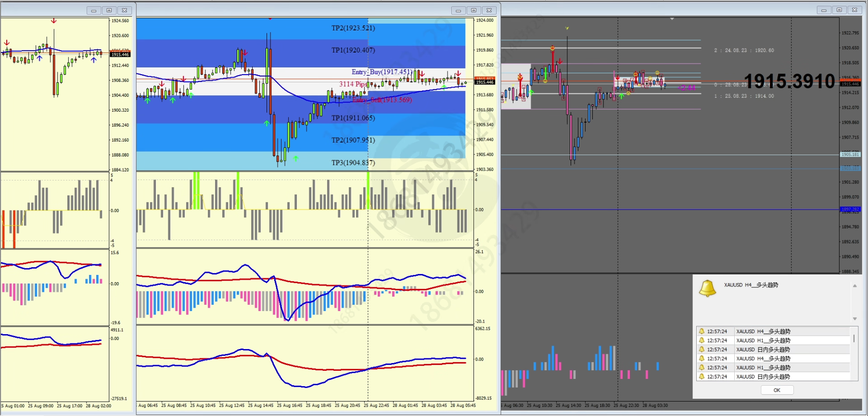Click the alert message scroll up arrow
The height and width of the screenshot is (416, 868).
point(855,286)
